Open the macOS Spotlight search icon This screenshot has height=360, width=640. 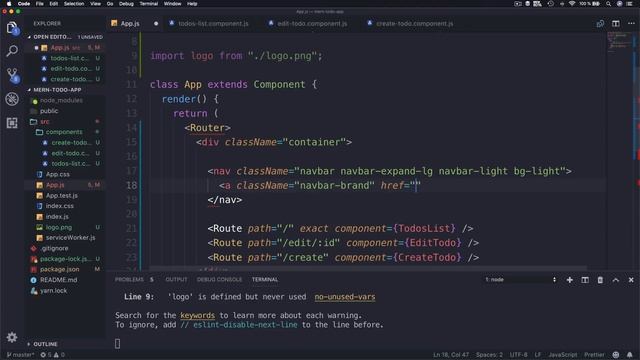pos(608,4)
